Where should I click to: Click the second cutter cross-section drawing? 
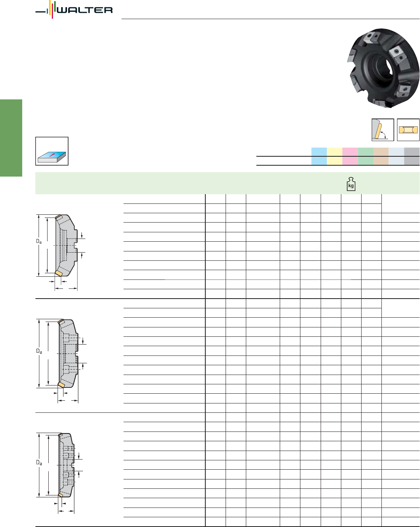point(61,361)
